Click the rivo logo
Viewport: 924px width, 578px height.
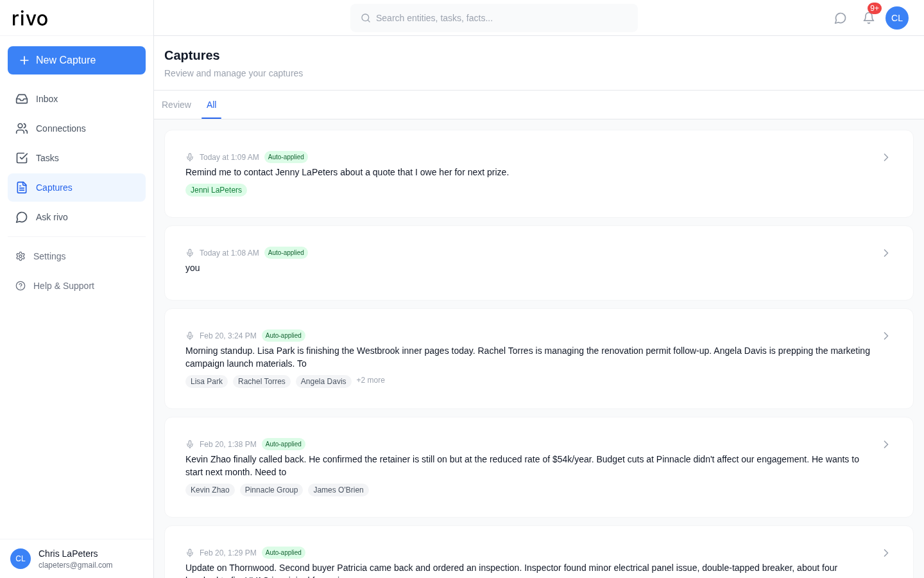click(x=30, y=18)
